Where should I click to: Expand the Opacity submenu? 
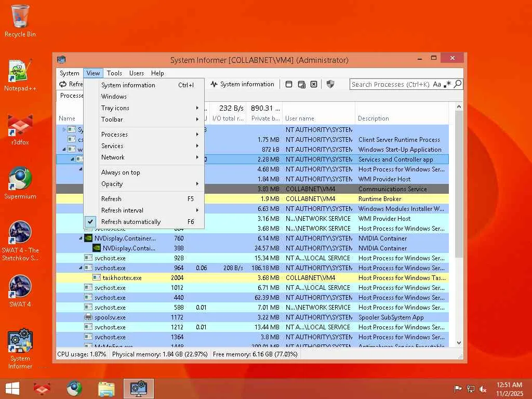(144, 184)
